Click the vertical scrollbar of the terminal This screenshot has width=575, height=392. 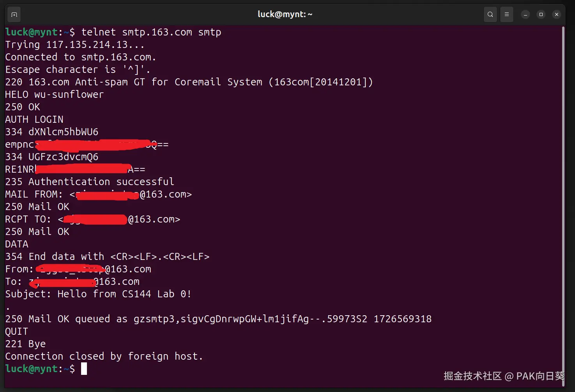tap(563, 195)
